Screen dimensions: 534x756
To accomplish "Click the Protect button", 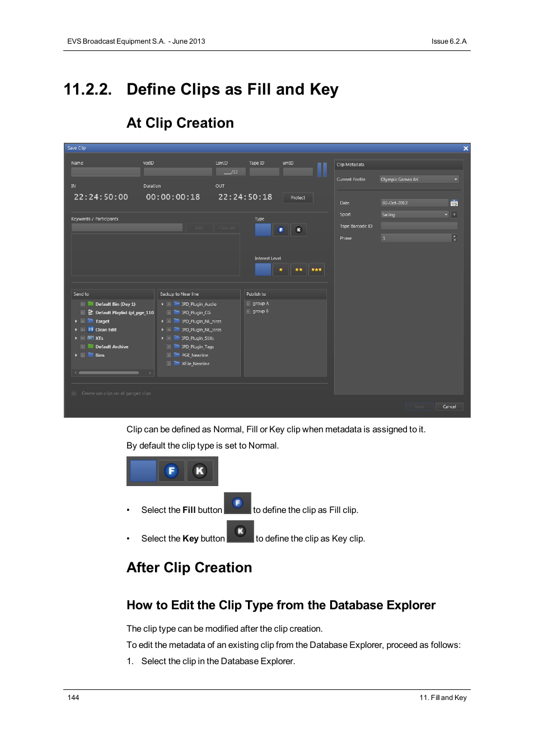I will point(298,198).
